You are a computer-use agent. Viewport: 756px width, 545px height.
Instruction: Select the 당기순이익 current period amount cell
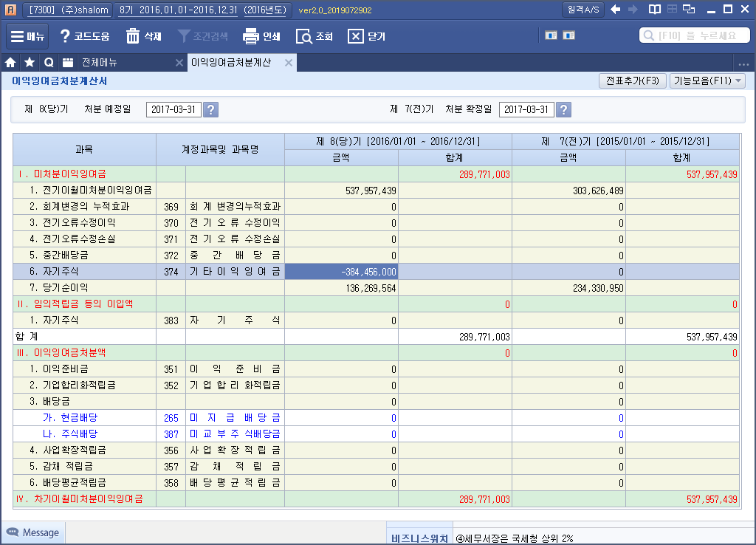coord(341,287)
